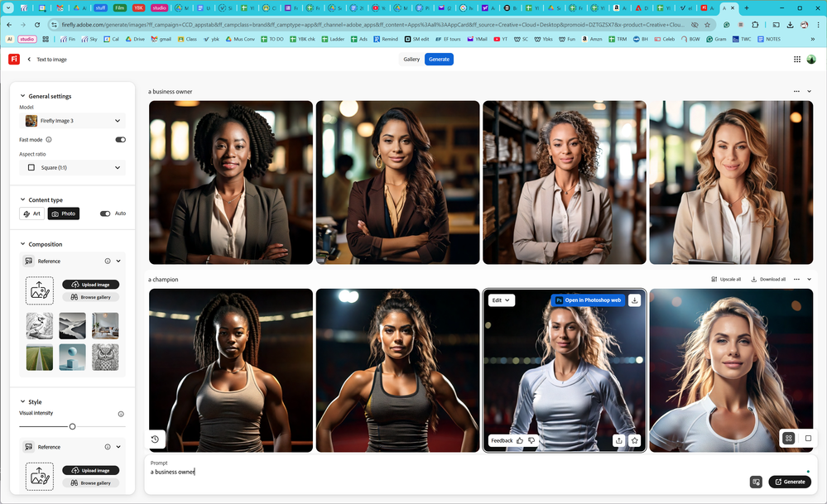Image resolution: width=827 pixels, height=504 pixels.
Task: Collapse Composition section
Action: pos(22,244)
